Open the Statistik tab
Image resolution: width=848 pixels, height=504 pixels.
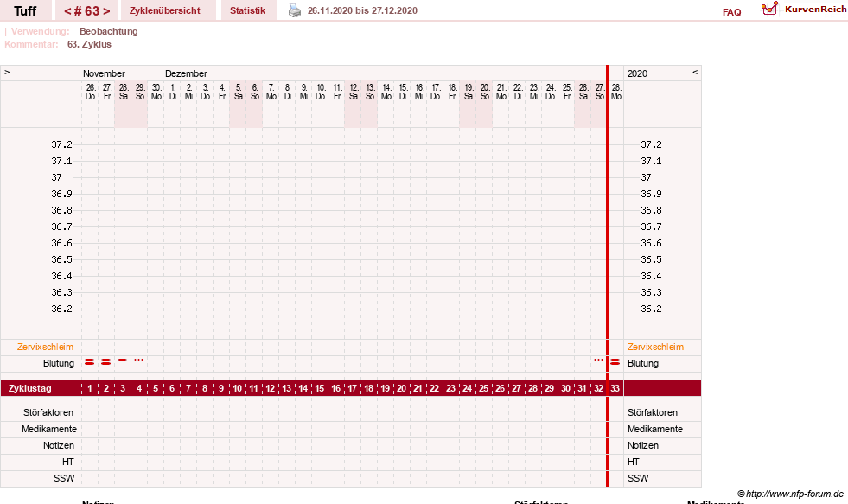click(x=248, y=10)
